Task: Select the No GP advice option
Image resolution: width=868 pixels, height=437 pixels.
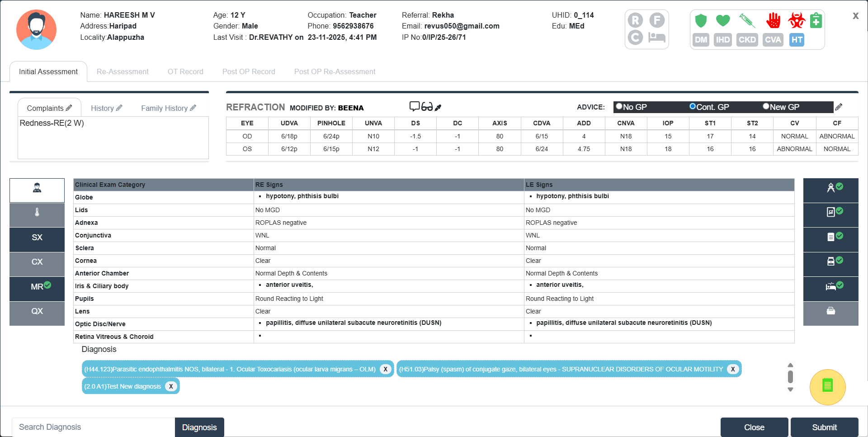Action: click(619, 106)
